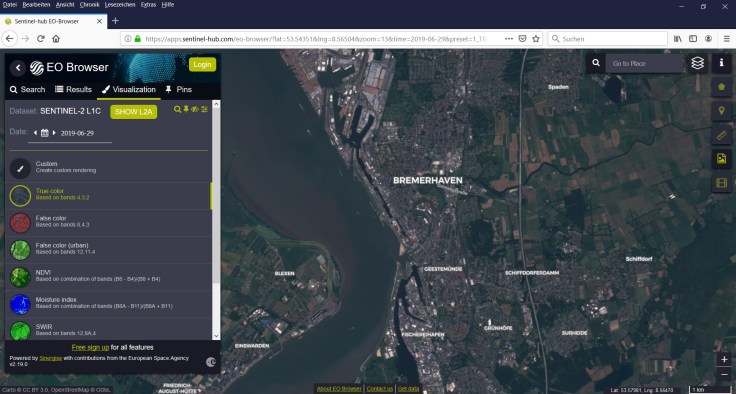
Task: Open the Firefox account icon
Action: 708,39
